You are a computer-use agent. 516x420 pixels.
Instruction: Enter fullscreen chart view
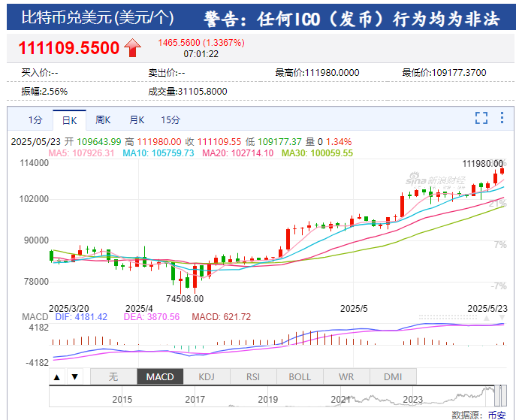481,118
